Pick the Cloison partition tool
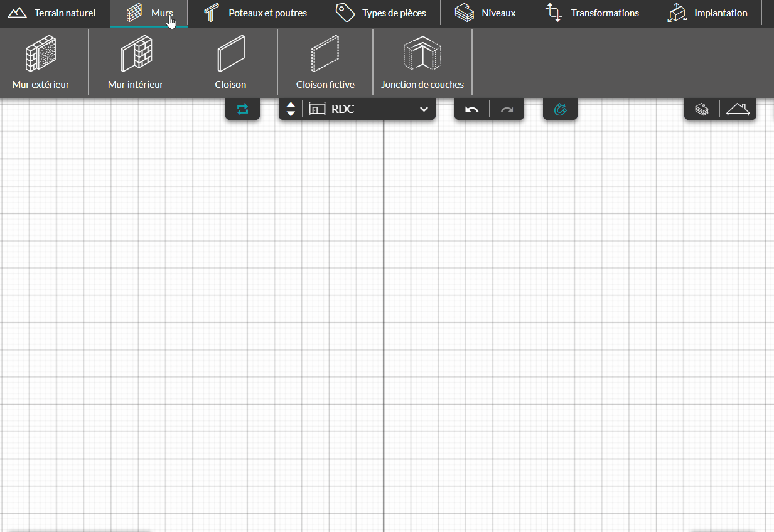 coord(230,62)
